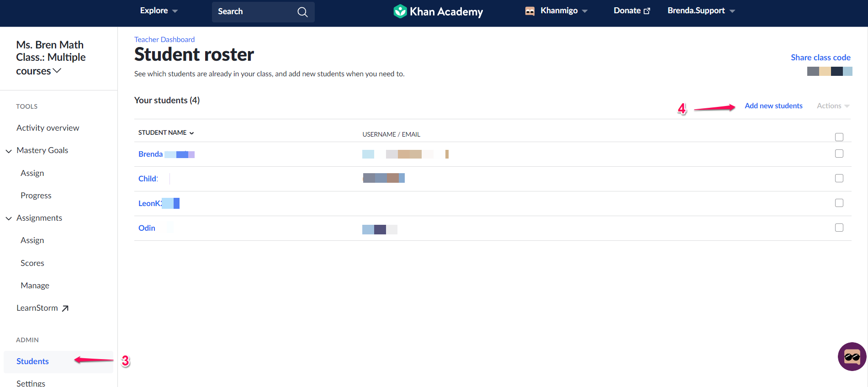The width and height of the screenshot is (868, 387).
Task: Open the Explore dropdown menu
Action: [159, 11]
